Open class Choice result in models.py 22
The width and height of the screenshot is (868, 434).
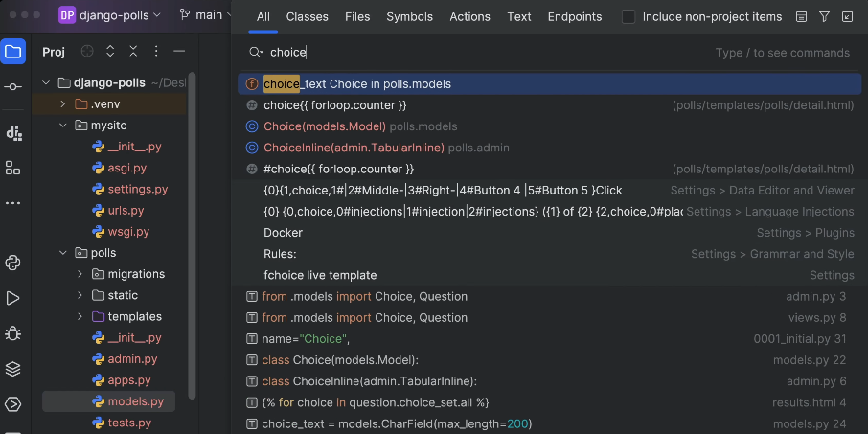[x=550, y=360]
